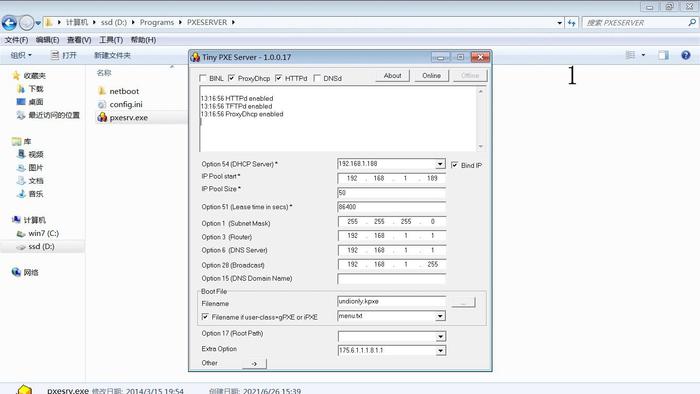The image size is (700, 394).
Task: Open view options dropdown arrow in Explorer
Action: [643, 55]
